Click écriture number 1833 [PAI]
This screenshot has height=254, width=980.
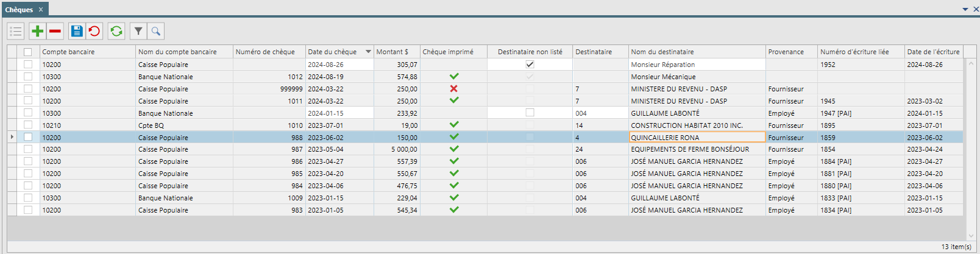tap(836, 197)
